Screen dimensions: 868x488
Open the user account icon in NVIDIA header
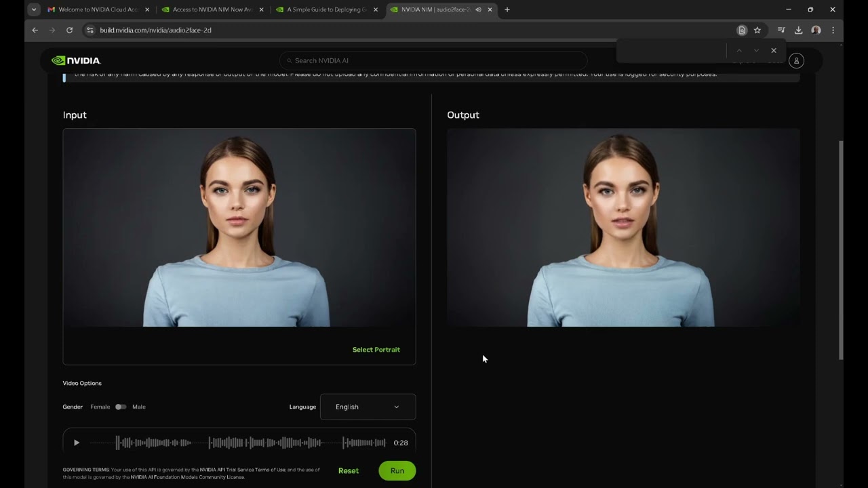pyautogui.click(x=797, y=60)
